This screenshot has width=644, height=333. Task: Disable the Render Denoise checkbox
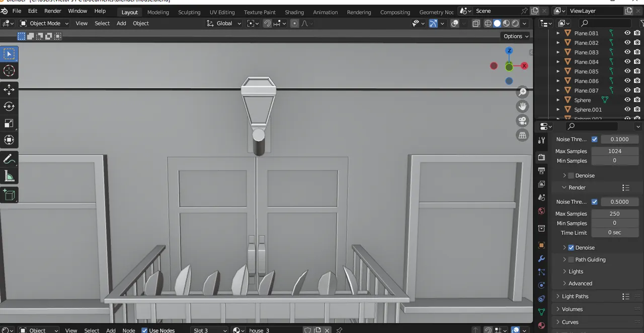tap(571, 248)
